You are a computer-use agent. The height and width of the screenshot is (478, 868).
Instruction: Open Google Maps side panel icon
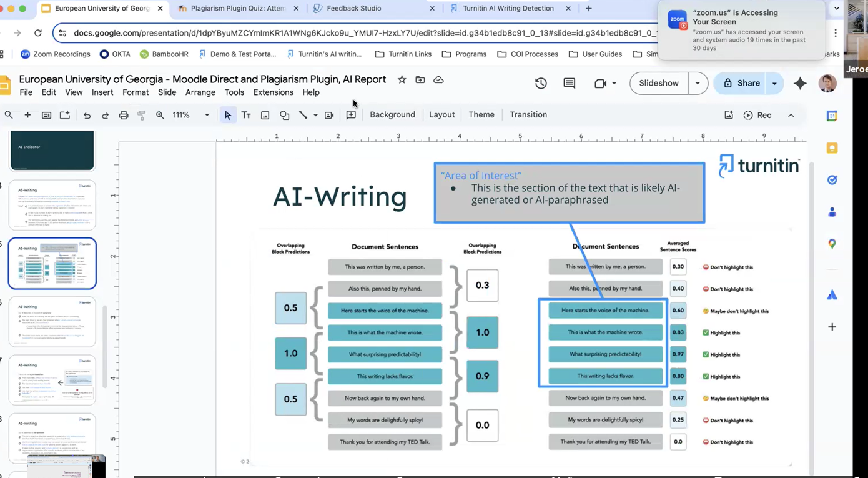click(x=832, y=244)
